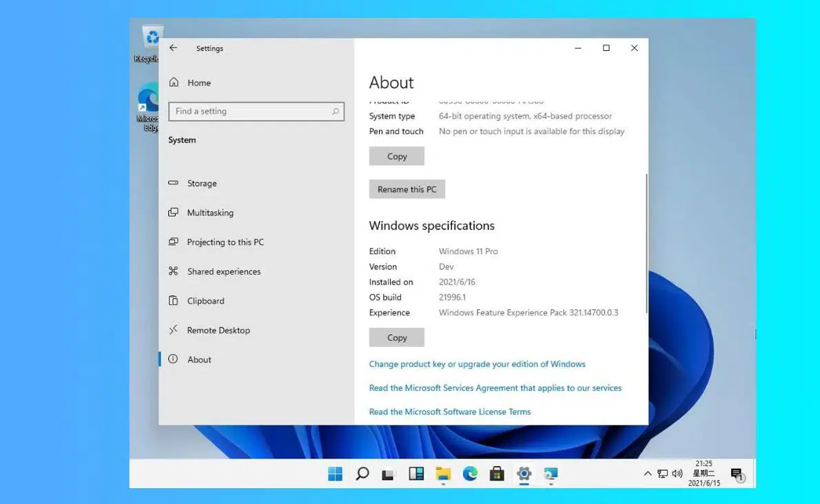Click the No pen or touch input text
This screenshot has height=504, width=820.
531,131
